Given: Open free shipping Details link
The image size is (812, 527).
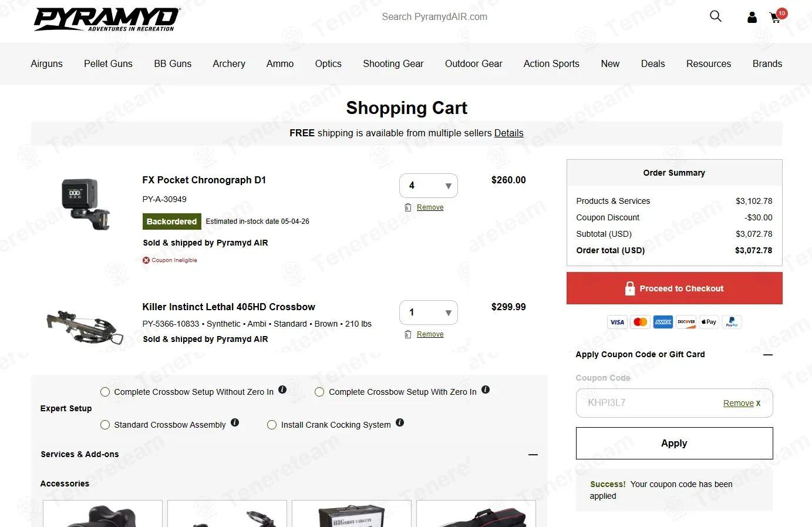Looking at the screenshot, I should [508, 133].
